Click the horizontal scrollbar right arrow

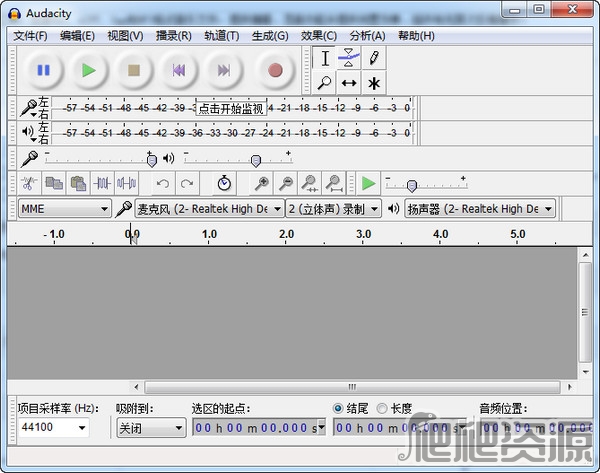(x=569, y=387)
